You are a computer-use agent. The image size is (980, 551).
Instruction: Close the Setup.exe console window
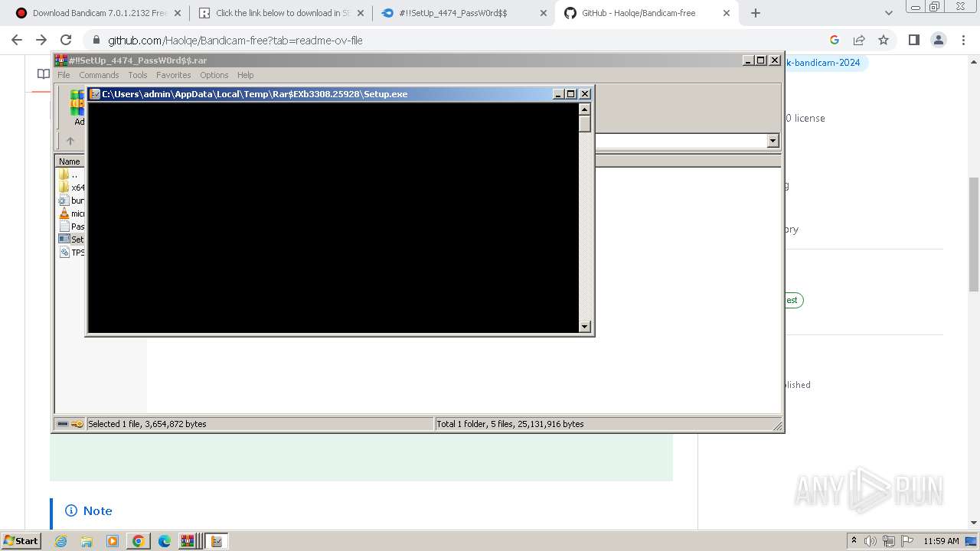585,94
